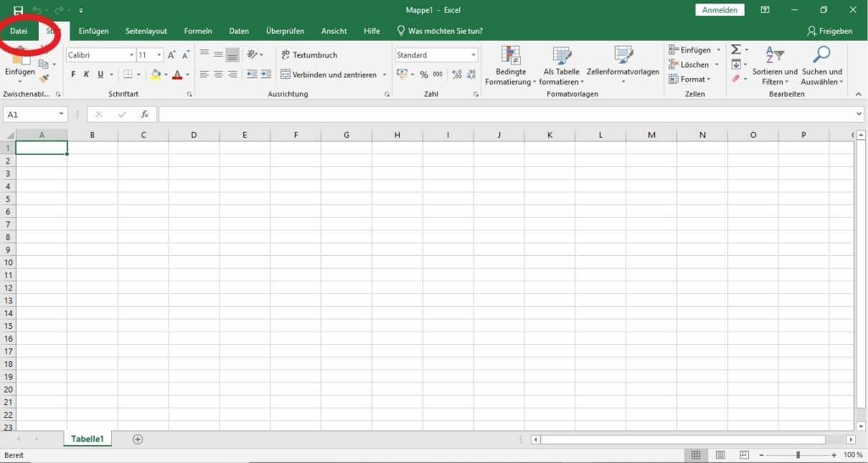
Task: Open Sortieren und Filtern tool
Action: click(775, 56)
